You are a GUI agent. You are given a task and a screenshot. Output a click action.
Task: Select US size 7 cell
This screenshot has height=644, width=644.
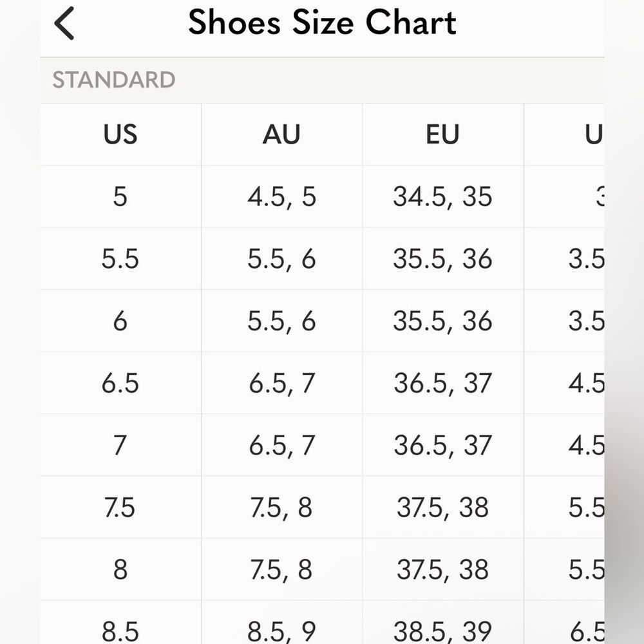pos(120,445)
